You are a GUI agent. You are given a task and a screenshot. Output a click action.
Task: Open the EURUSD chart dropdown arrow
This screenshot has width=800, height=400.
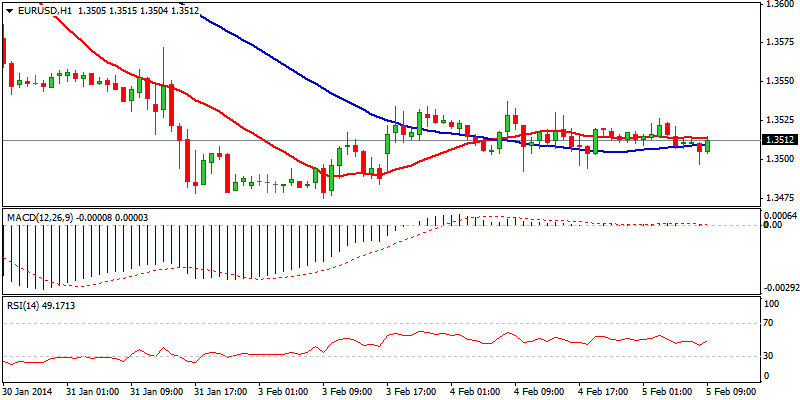(x=9, y=10)
